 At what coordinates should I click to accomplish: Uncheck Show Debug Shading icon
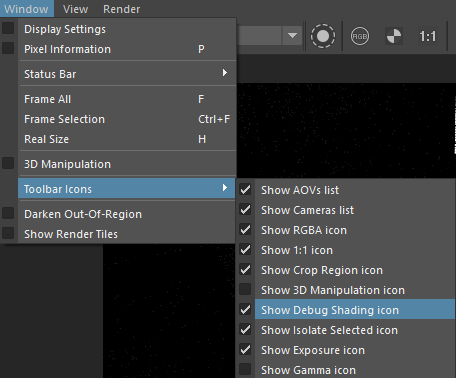tap(245, 309)
